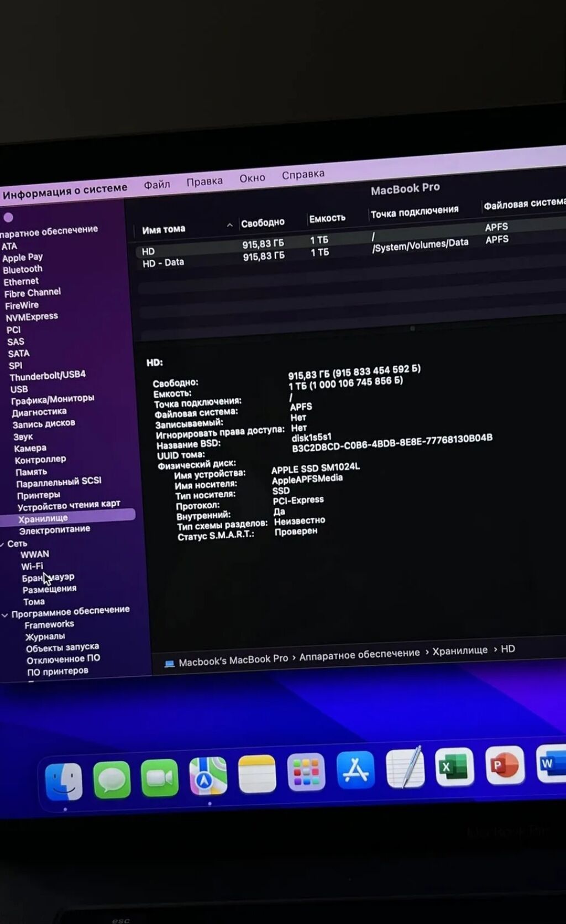Click the computer icon in the path bar
This screenshot has width=566, height=924.
[170, 663]
